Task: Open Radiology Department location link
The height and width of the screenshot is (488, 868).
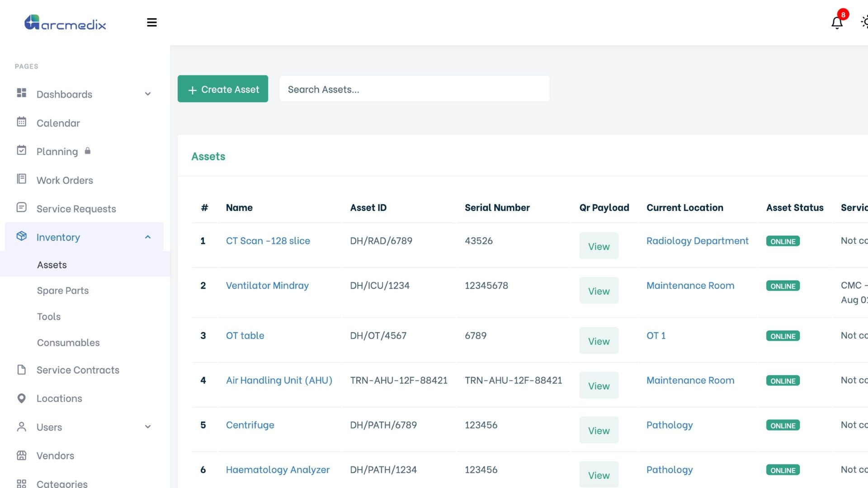Action: click(697, 241)
